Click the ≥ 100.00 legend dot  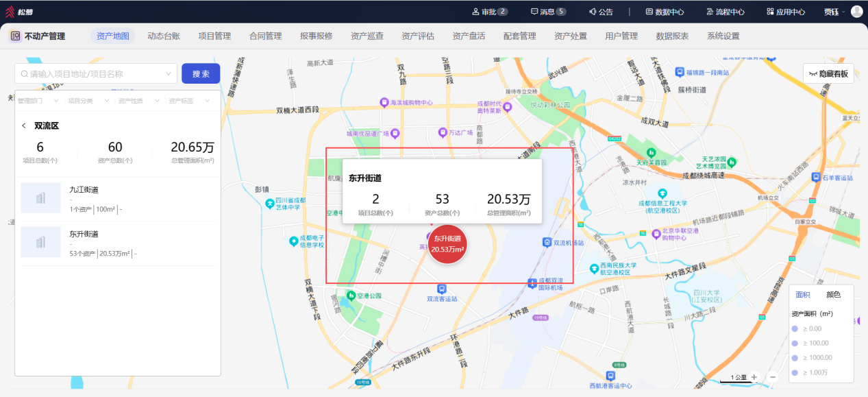click(x=795, y=343)
